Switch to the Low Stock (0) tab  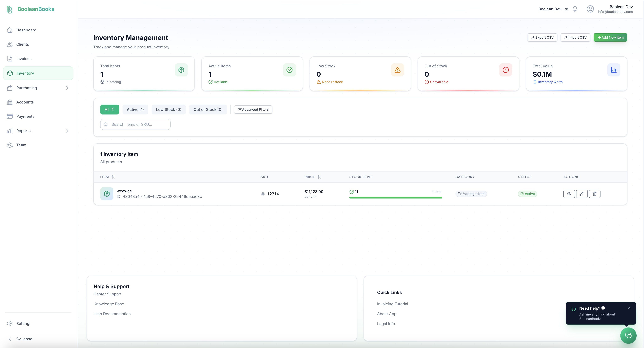click(169, 109)
